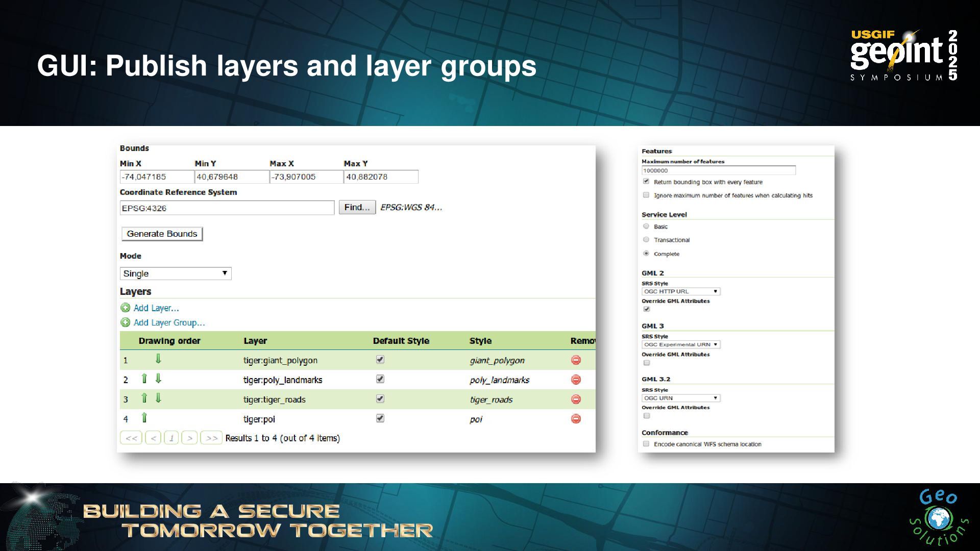
Task: Click the Add Layer Group link
Action: [x=169, y=323]
